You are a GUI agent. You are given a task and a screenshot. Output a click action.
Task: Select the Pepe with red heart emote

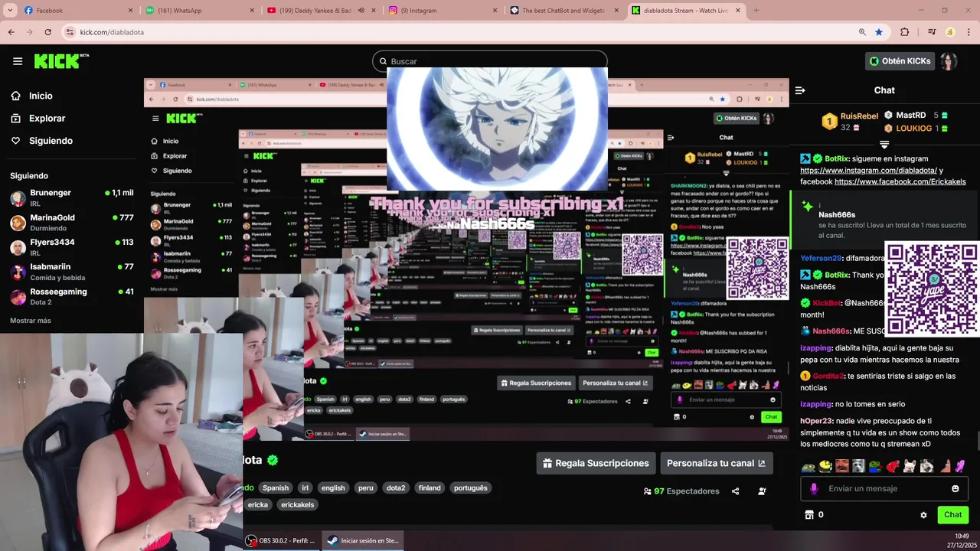point(876,465)
